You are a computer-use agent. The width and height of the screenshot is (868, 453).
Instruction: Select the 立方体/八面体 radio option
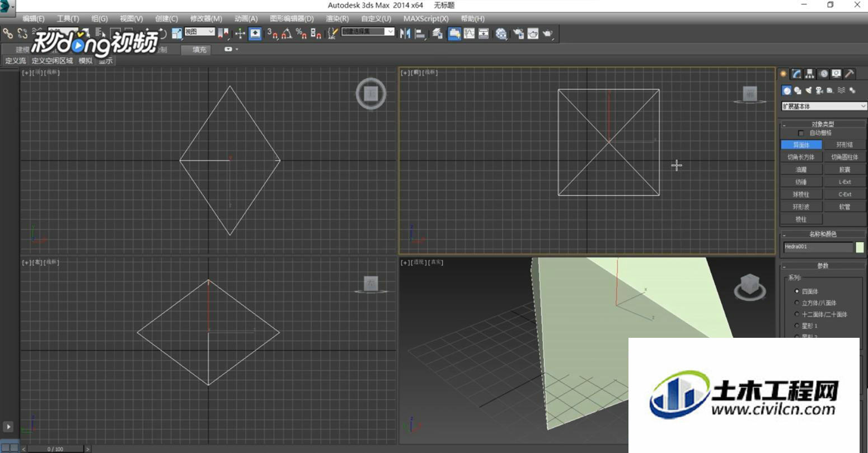point(797,303)
